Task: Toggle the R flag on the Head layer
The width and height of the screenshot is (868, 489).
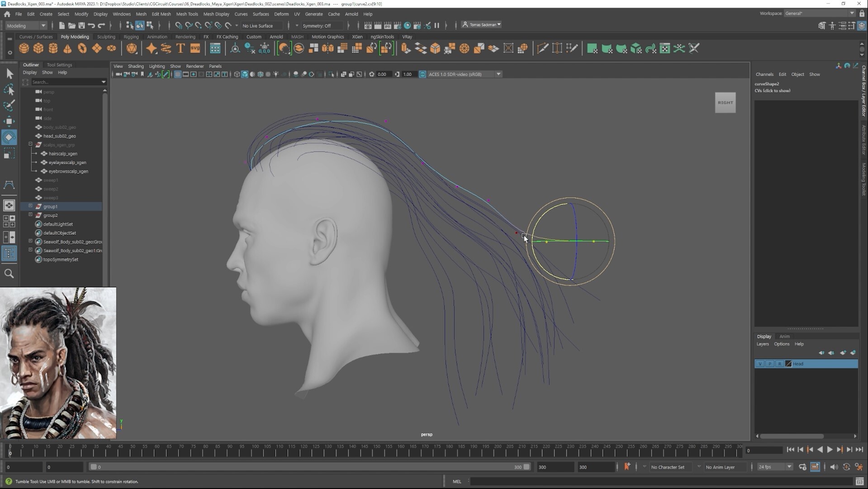Action: coord(780,364)
